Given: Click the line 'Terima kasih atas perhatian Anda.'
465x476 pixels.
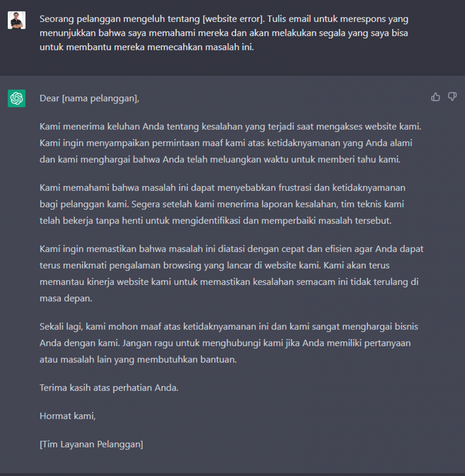Looking at the screenshot, I should click(x=109, y=388).
